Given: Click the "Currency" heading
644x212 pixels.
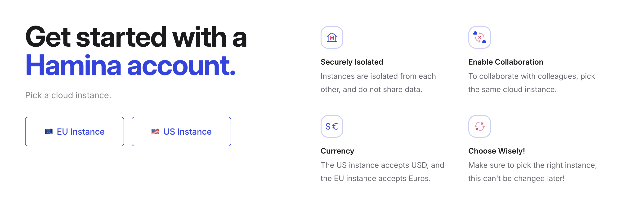Looking at the screenshot, I should click(x=337, y=151).
